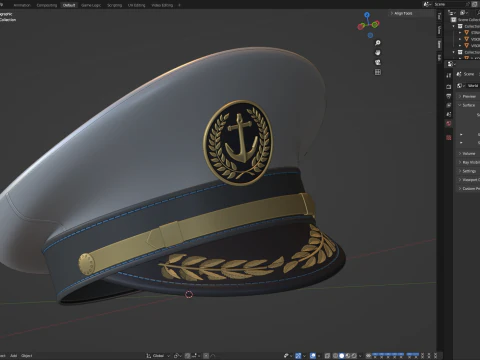Open the Render properties tab

[449, 86]
